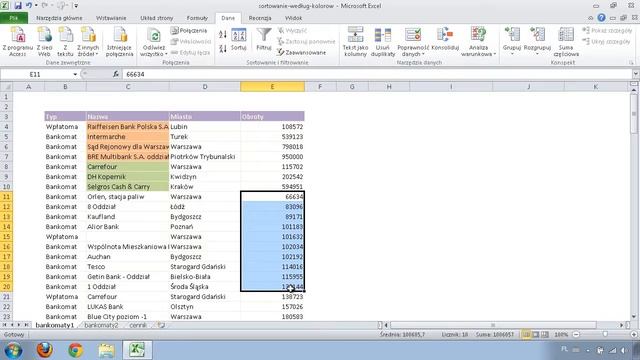The width and height of the screenshot is (640, 360).
Task: Click the Save icon in quick access toolbar
Action: coord(18,6)
